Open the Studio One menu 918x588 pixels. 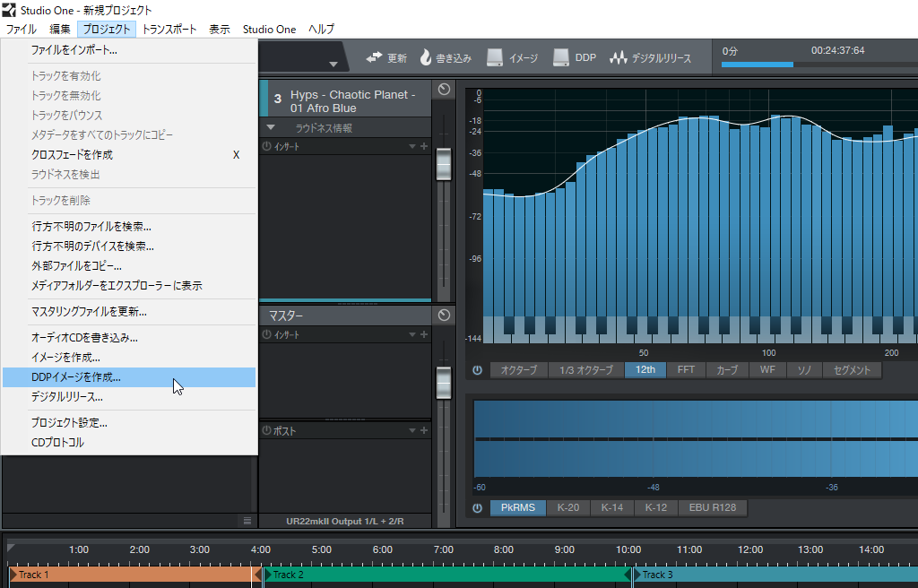[269, 29]
